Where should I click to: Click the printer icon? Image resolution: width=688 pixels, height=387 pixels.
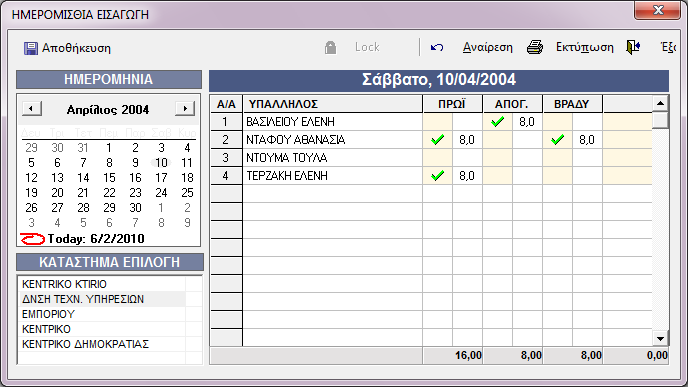pos(535,47)
